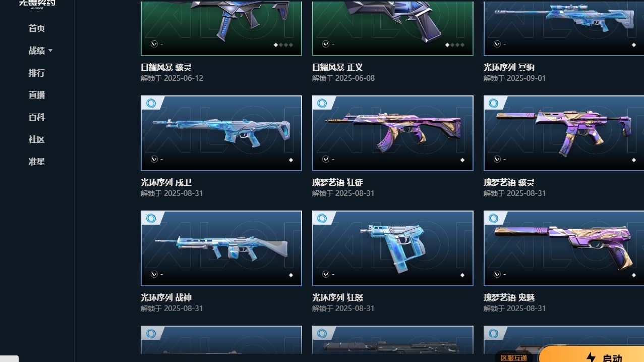
Task: Select the 光环序列 狂怒 skin image
Action: [393, 248]
